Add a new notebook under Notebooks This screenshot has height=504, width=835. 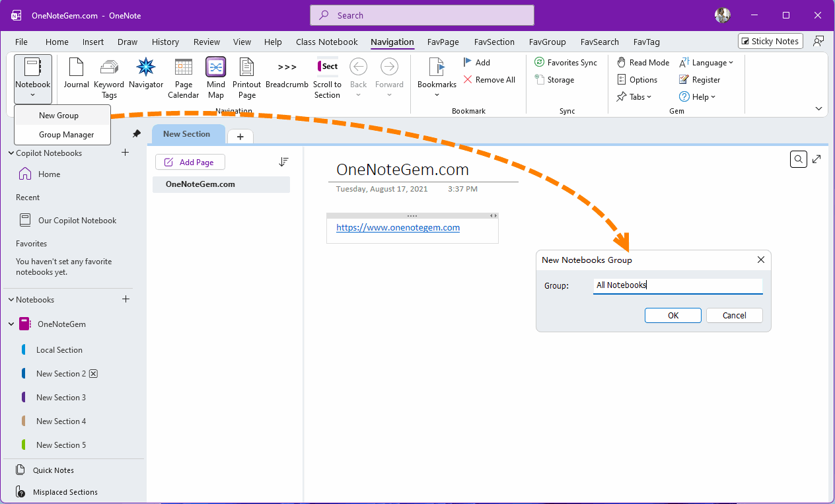pyautogui.click(x=126, y=299)
